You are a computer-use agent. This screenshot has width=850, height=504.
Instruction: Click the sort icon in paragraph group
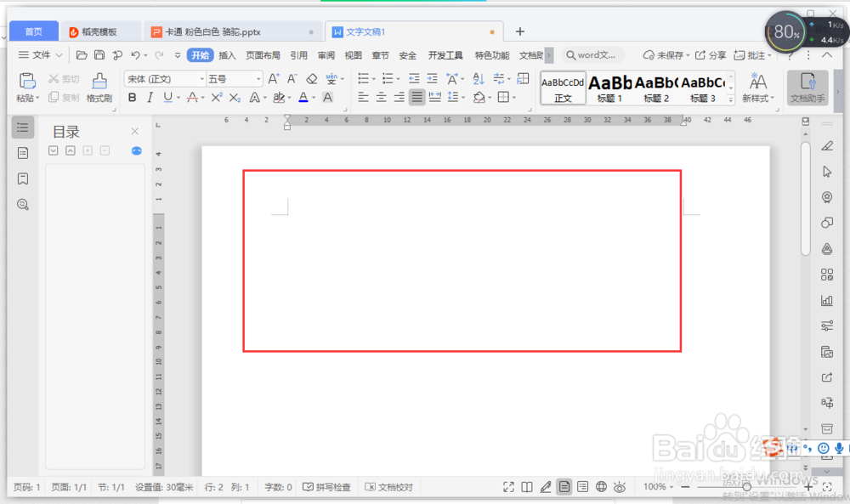(x=478, y=79)
